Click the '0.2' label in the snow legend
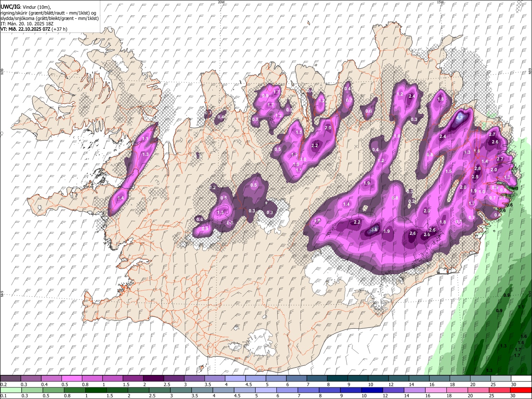The height and width of the screenshot is (399, 532). pos(4,384)
